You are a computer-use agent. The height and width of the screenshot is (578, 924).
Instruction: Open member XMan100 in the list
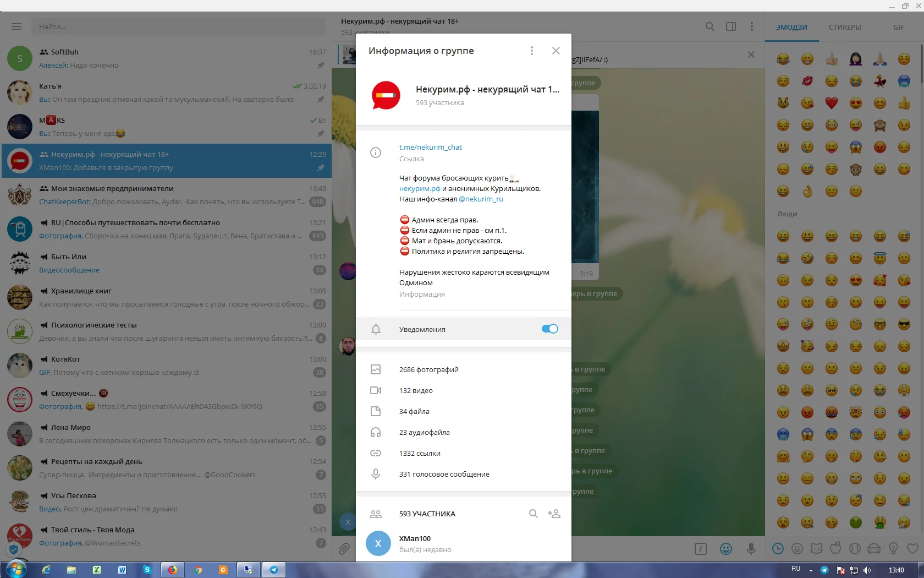click(464, 544)
